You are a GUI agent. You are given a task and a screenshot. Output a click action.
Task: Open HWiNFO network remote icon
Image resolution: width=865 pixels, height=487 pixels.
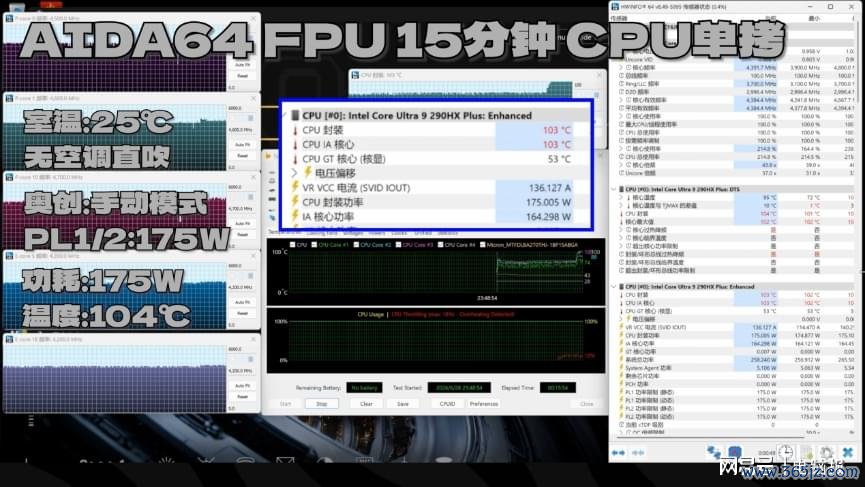click(713, 453)
